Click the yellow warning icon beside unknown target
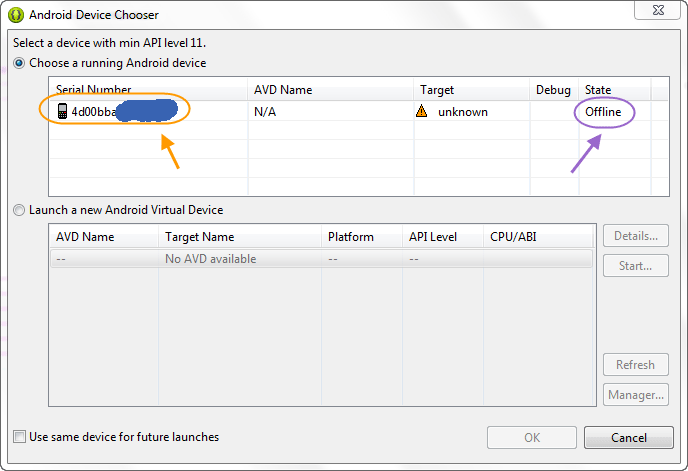The width and height of the screenshot is (688, 471). [421, 111]
